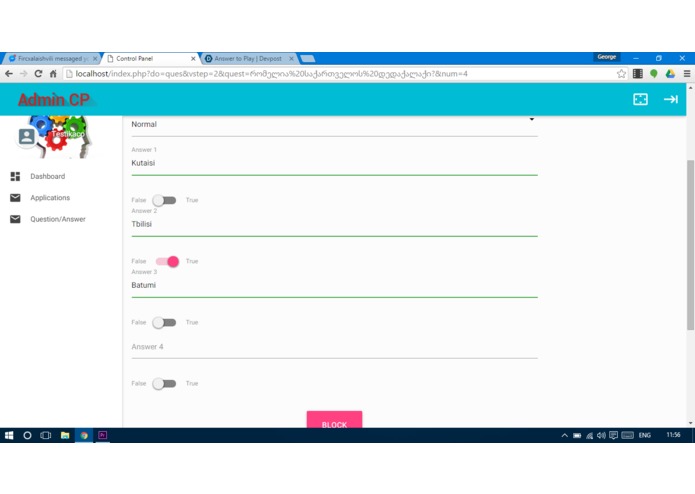The image size is (695, 494).
Task: Click the Applications envelope icon
Action: click(15, 198)
